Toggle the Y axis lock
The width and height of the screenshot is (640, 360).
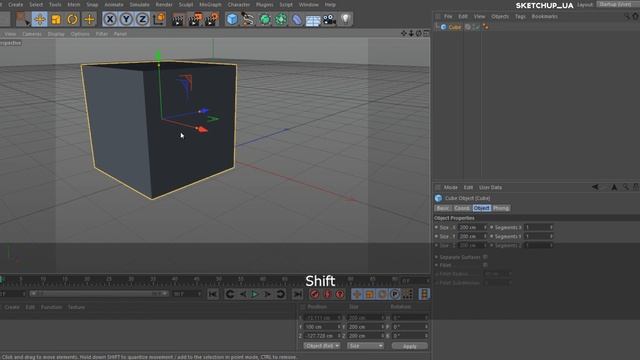[x=126, y=19]
